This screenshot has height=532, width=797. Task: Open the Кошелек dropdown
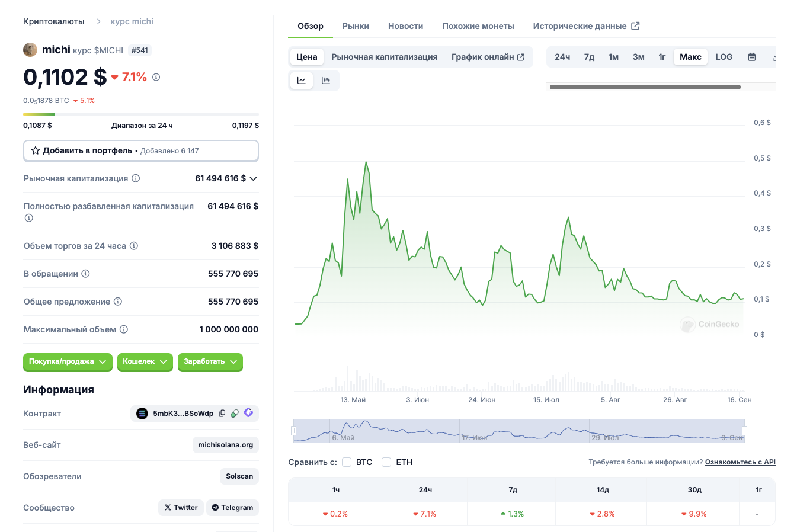[145, 361]
